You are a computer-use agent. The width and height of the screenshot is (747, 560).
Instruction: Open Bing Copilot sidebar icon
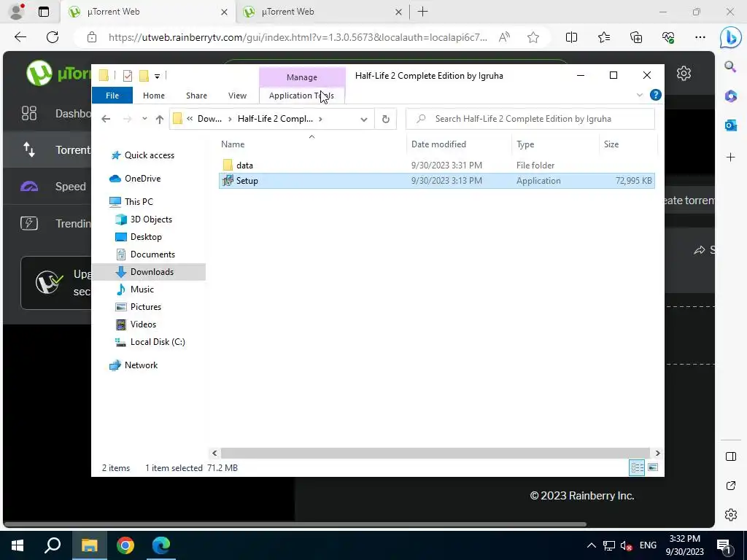pos(730,38)
